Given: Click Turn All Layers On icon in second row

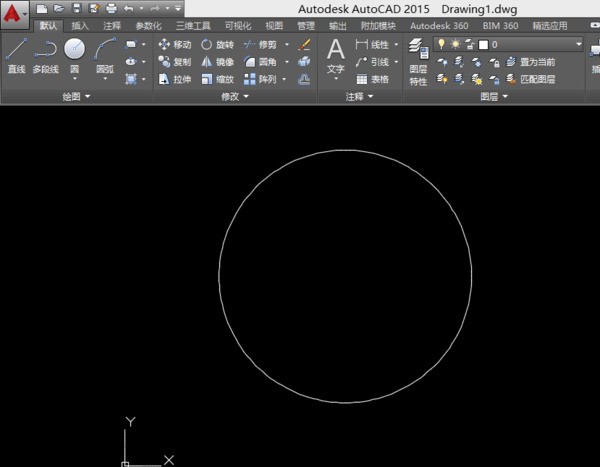Looking at the screenshot, I should [x=442, y=79].
